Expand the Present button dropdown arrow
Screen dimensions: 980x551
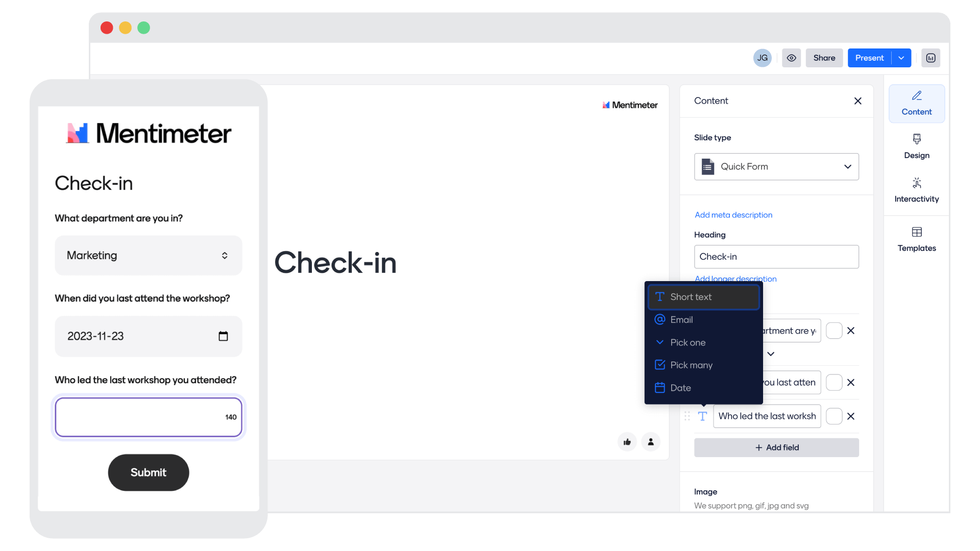pos(901,57)
